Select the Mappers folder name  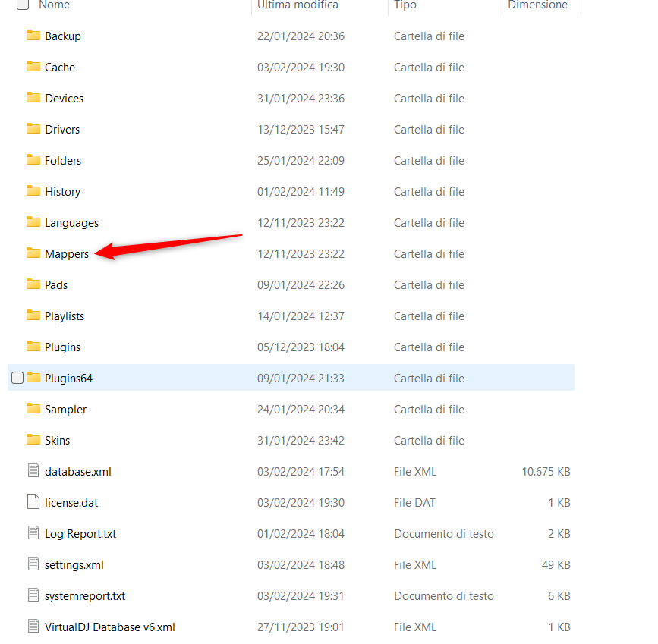point(67,254)
